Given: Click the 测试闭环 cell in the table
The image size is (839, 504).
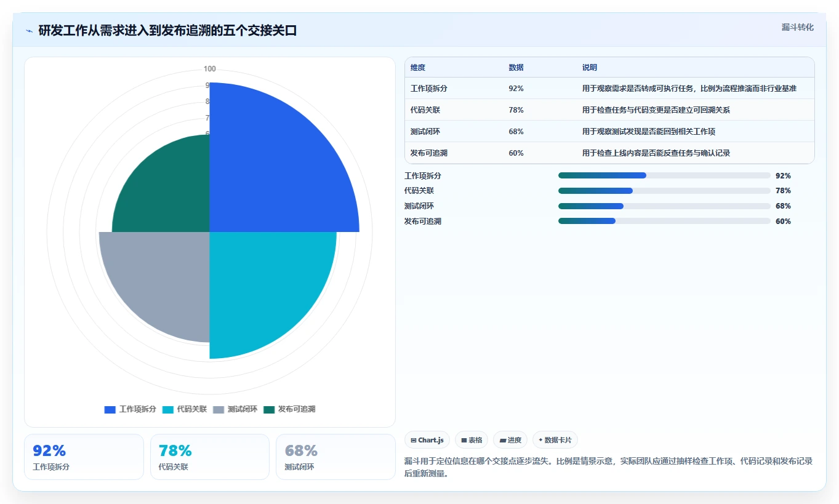Looking at the screenshot, I should (x=425, y=132).
